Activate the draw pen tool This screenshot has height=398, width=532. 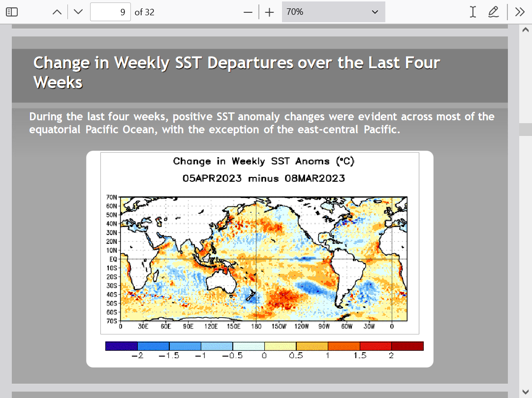pyautogui.click(x=493, y=12)
